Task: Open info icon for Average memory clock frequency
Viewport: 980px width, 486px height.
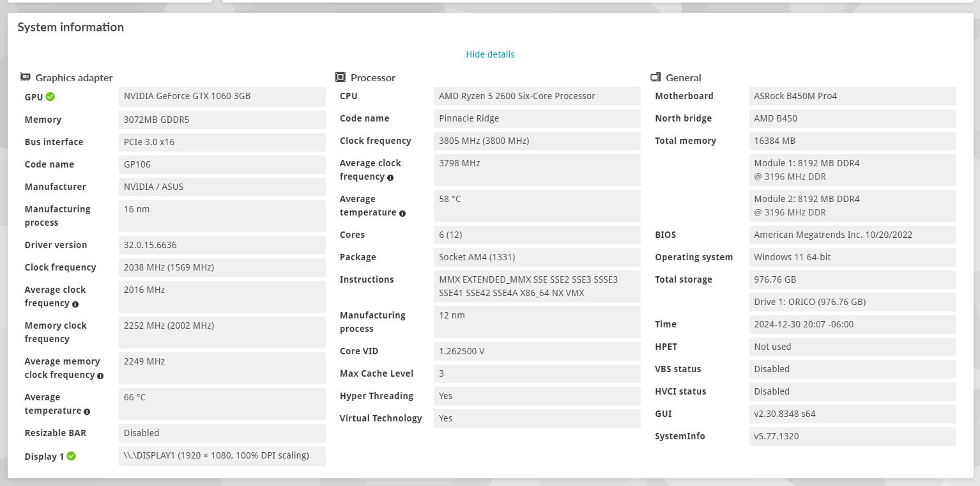Action: coord(100,376)
